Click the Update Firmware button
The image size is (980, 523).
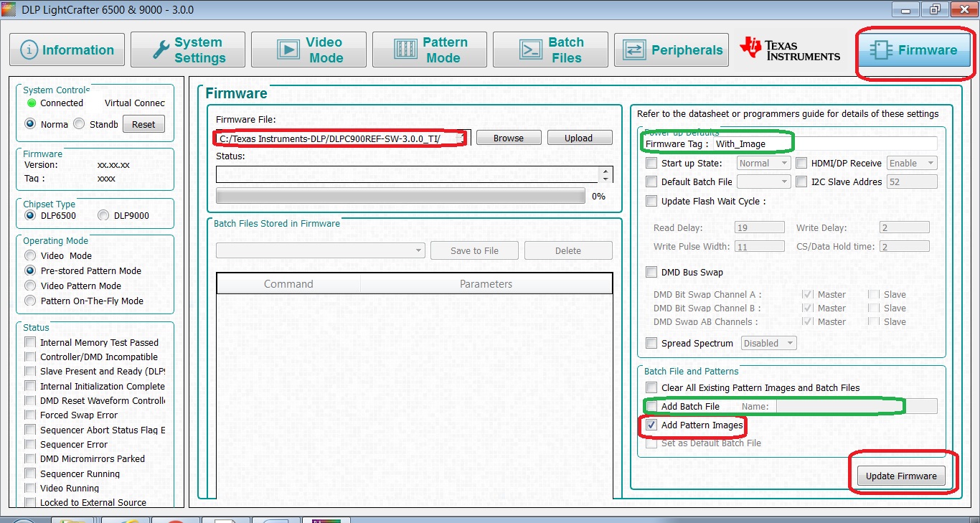901,476
